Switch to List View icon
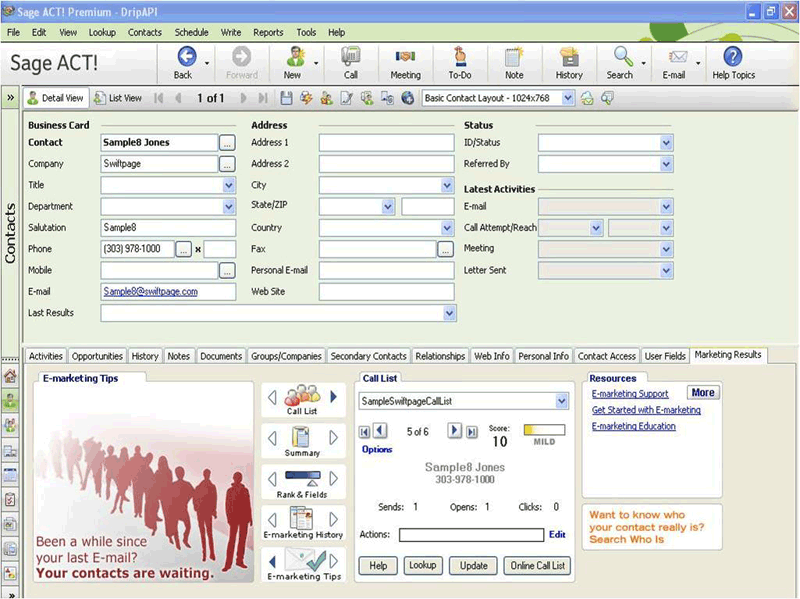800x599 pixels. 100,98
